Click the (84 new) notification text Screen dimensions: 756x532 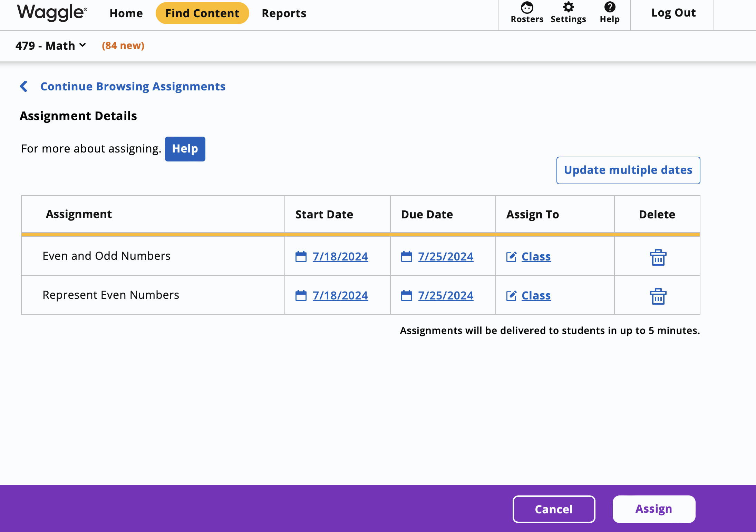point(123,46)
